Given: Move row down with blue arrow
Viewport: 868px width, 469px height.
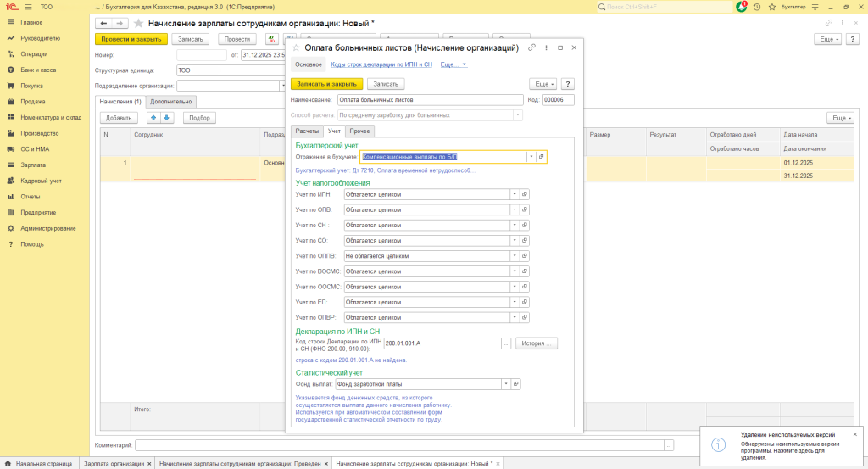Looking at the screenshot, I should (167, 118).
